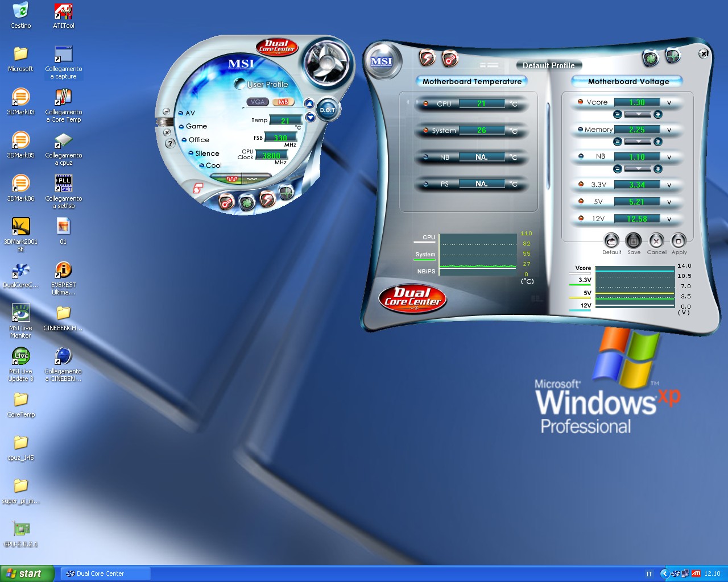Open the Memory voltage dropdown arrow
The image size is (728, 582).
tap(639, 141)
